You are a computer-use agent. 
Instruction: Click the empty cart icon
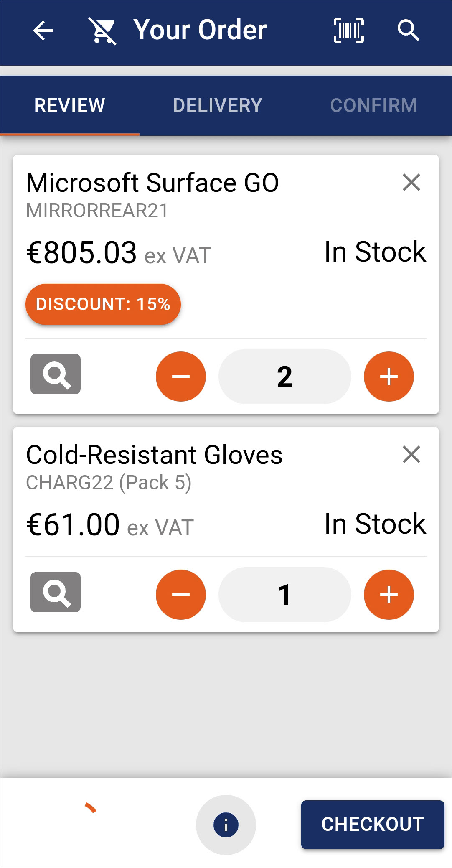[102, 31]
